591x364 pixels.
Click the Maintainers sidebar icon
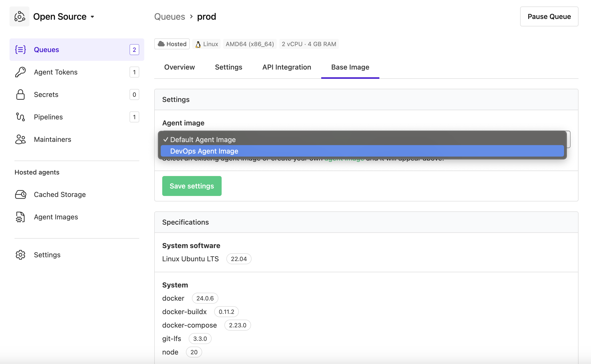click(x=21, y=139)
